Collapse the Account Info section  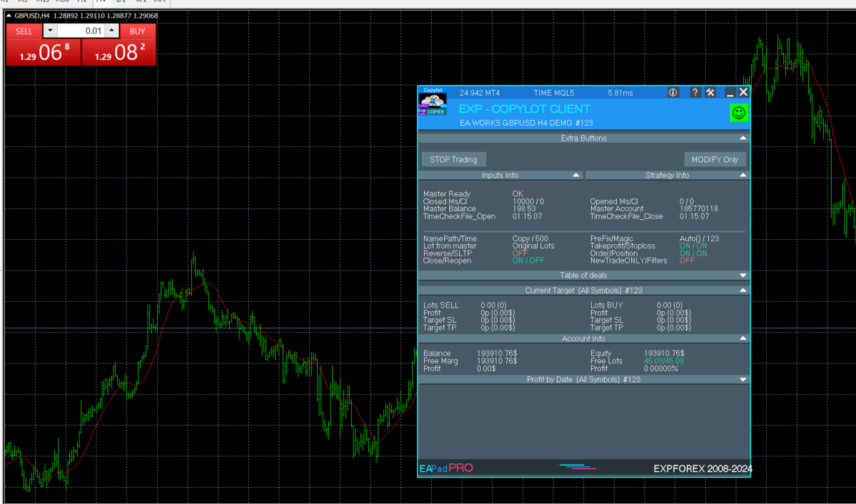tap(743, 338)
